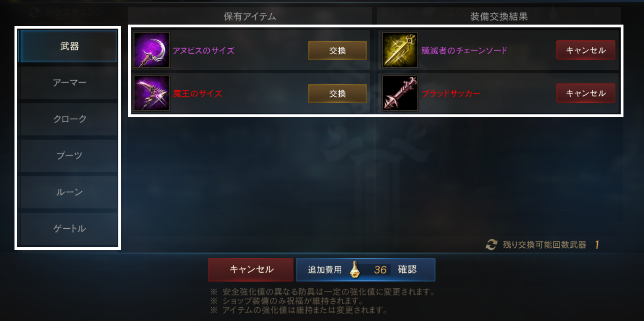Select the ブラッドサッカー weapon icon
Viewport: 644px width, 321px height.
coord(400,93)
